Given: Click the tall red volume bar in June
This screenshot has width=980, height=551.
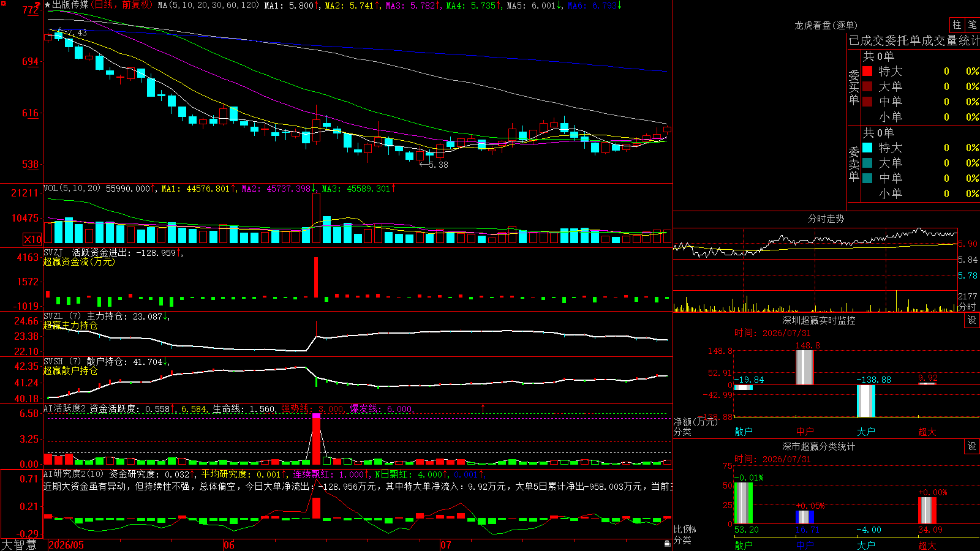Looking at the screenshot, I should coord(316,219).
